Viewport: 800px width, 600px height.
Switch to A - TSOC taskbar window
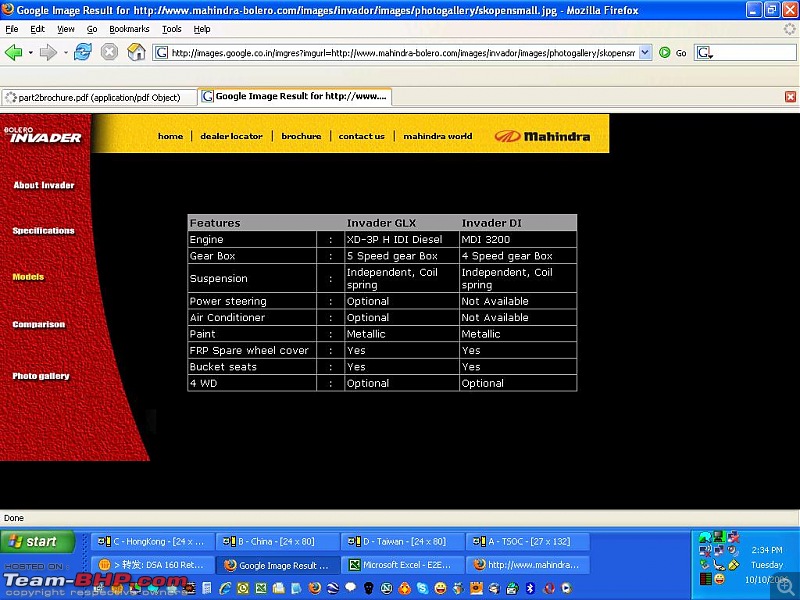(527, 541)
